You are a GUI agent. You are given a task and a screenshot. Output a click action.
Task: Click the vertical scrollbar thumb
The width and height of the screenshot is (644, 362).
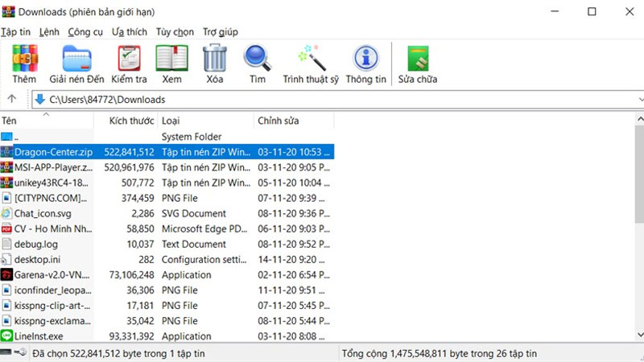640,175
